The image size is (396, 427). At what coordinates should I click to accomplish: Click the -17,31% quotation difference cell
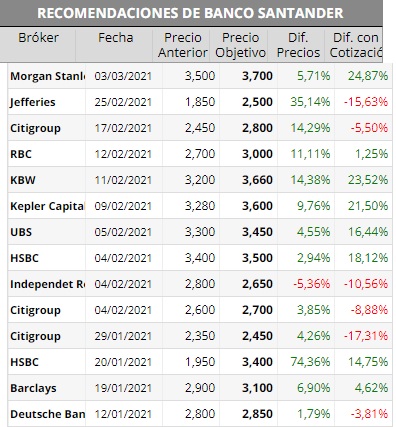coord(366,336)
